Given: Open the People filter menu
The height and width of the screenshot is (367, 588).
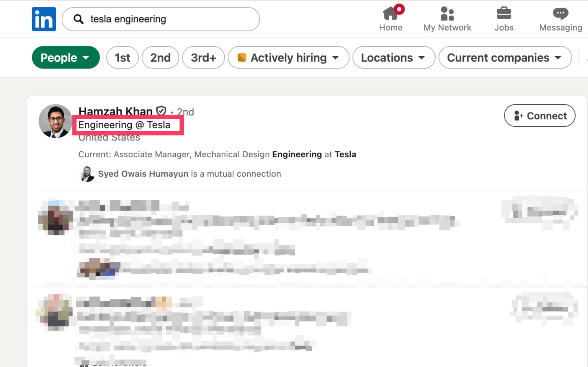Looking at the screenshot, I should click(65, 57).
